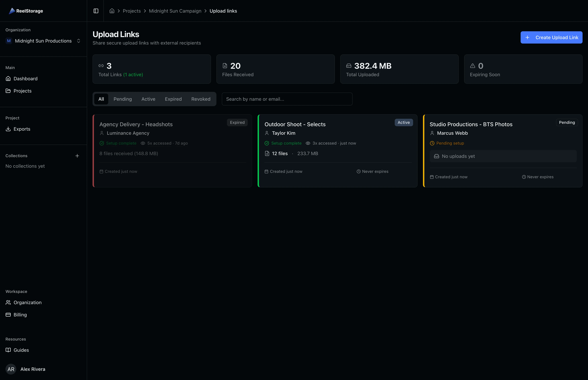Select the Outdoor Shoot - Selects card
588x380 pixels.
337,151
